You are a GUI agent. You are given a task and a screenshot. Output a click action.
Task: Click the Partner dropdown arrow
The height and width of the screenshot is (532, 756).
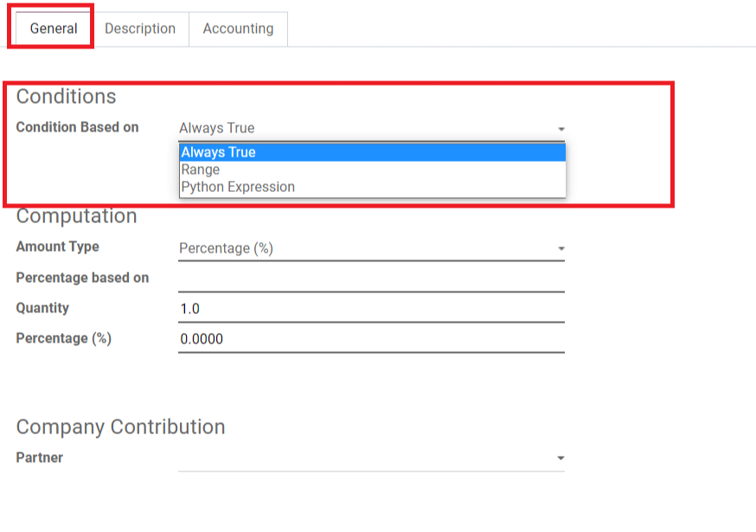click(561, 458)
